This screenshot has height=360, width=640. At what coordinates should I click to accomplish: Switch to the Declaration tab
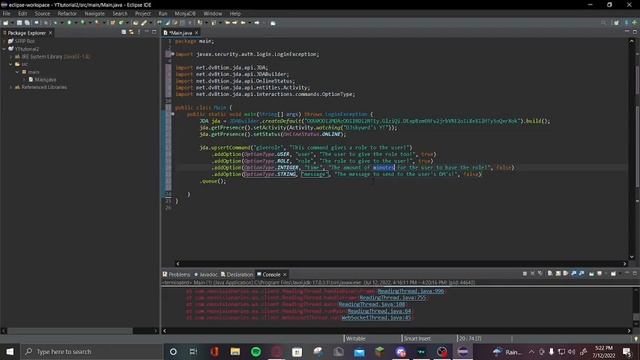tap(237, 274)
